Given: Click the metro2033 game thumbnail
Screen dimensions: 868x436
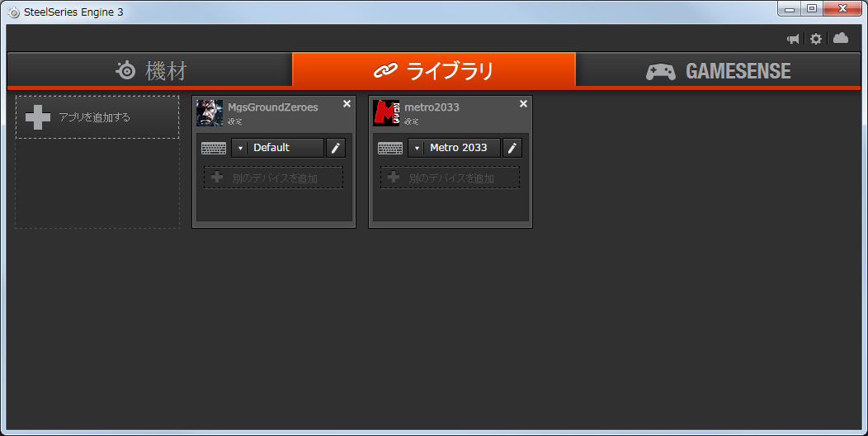Looking at the screenshot, I should 386,113.
